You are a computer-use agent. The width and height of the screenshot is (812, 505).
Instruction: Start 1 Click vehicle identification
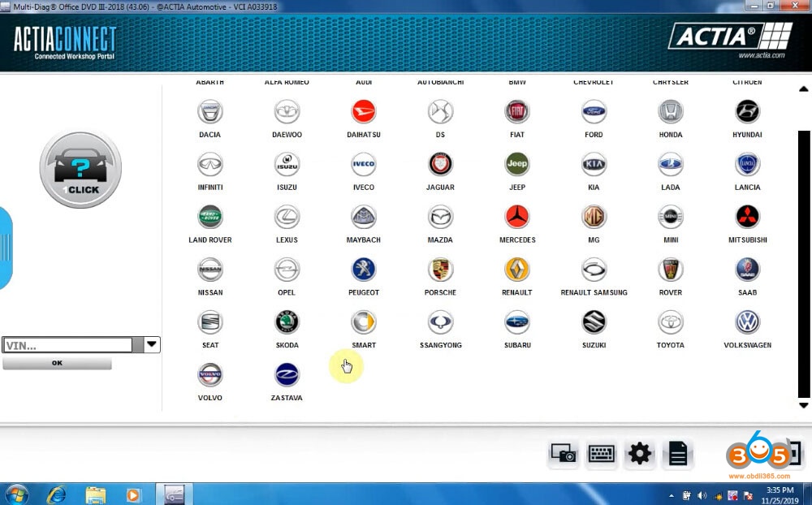click(x=80, y=170)
